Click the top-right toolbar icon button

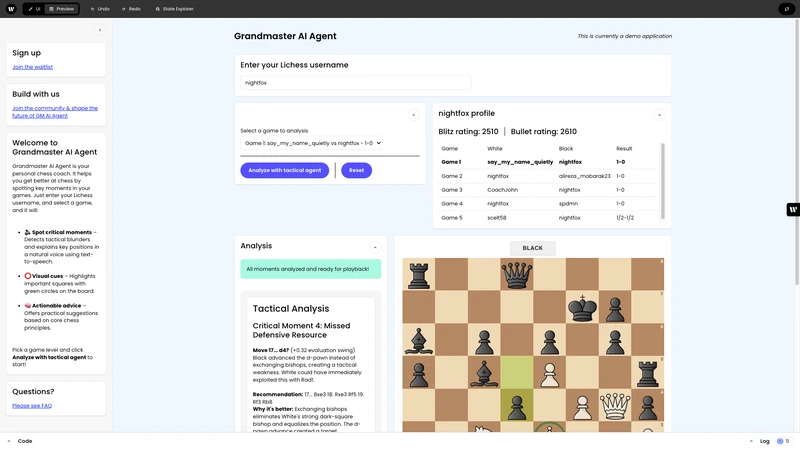coord(786,9)
